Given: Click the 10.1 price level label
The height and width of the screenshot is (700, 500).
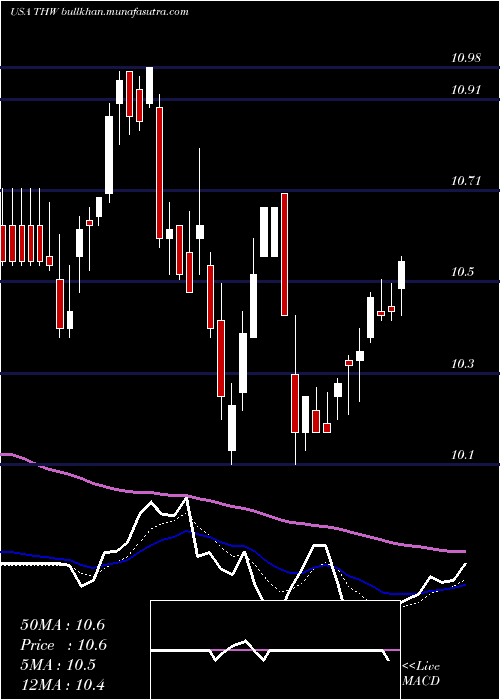Looking at the screenshot, I should click(x=462, y=455).
